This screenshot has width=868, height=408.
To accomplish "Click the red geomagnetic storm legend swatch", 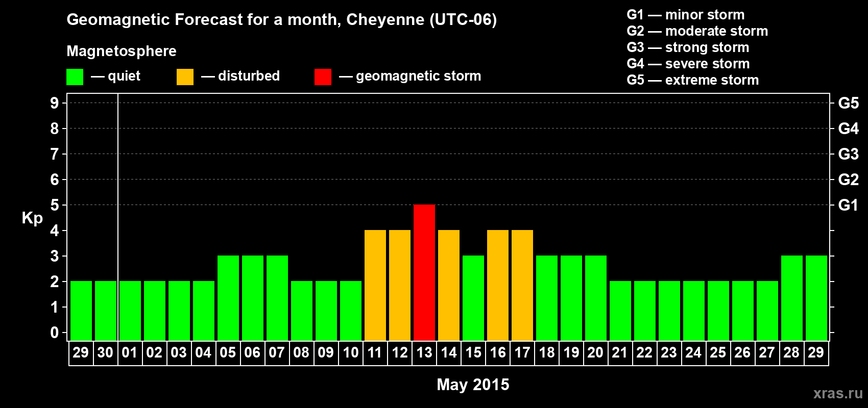I will pyautogui.click(x=323, y=77).
